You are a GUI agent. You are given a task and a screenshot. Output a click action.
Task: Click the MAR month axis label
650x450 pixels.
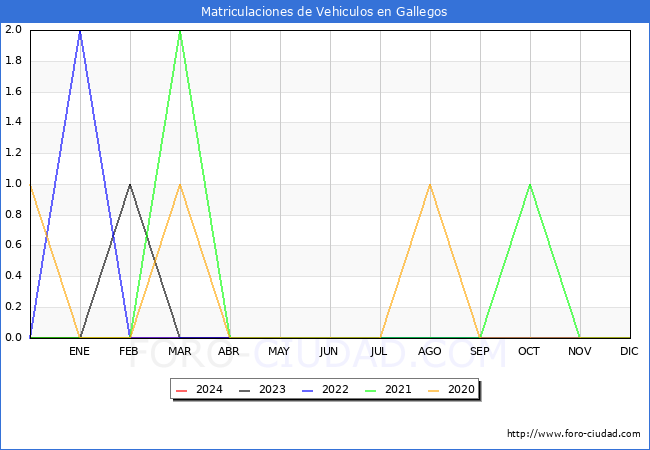(179, 351)
